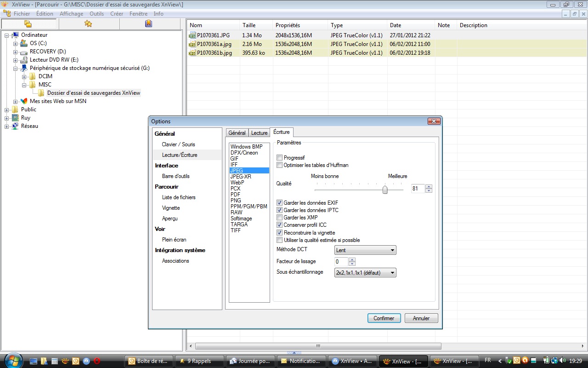Expand the Public tree node
Image resolution: width=588 pixels, height=368 pixels.
[6, 109]
